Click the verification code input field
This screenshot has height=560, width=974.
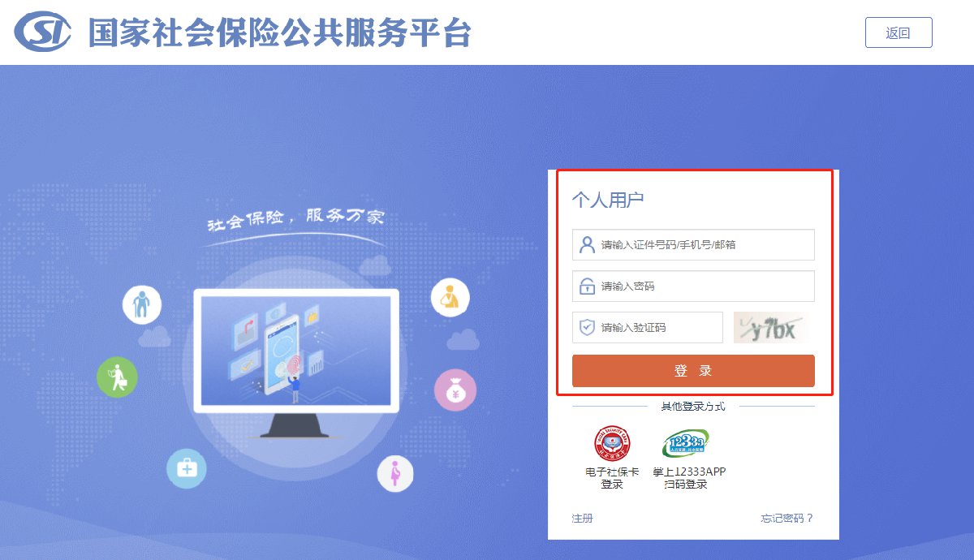pos(647,327)
